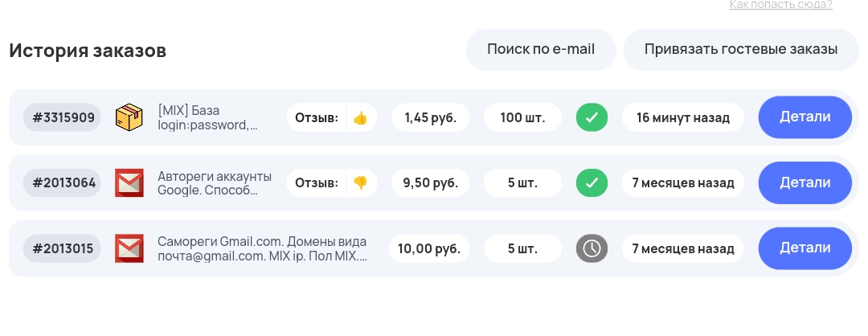
Task: Click the "16 минут назад" timestamp badge
Action: coord(682,118)
